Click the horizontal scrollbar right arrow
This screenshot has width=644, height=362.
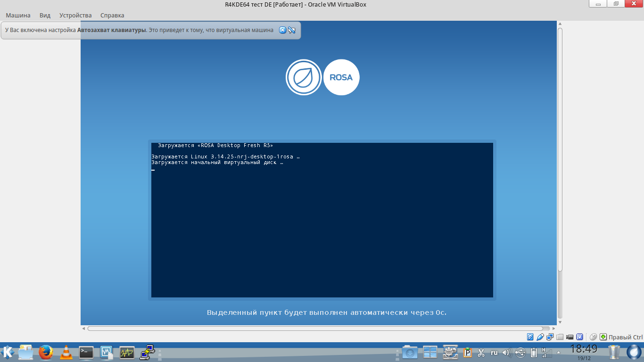554,329
